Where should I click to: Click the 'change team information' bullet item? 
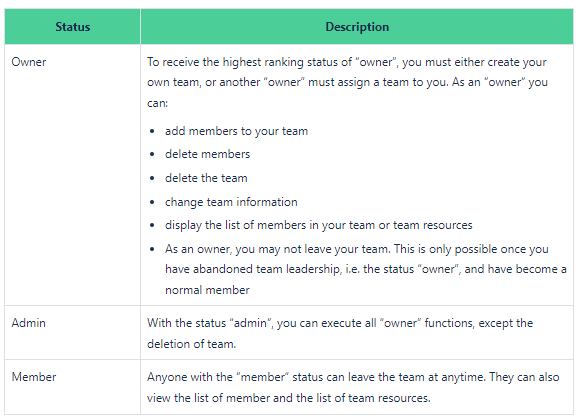(x=231, y=202)
